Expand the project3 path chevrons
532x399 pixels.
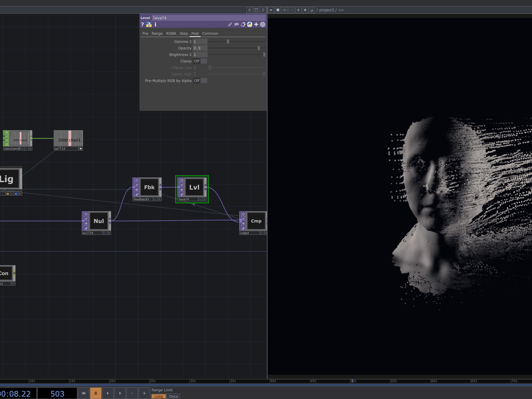(341, 10)
